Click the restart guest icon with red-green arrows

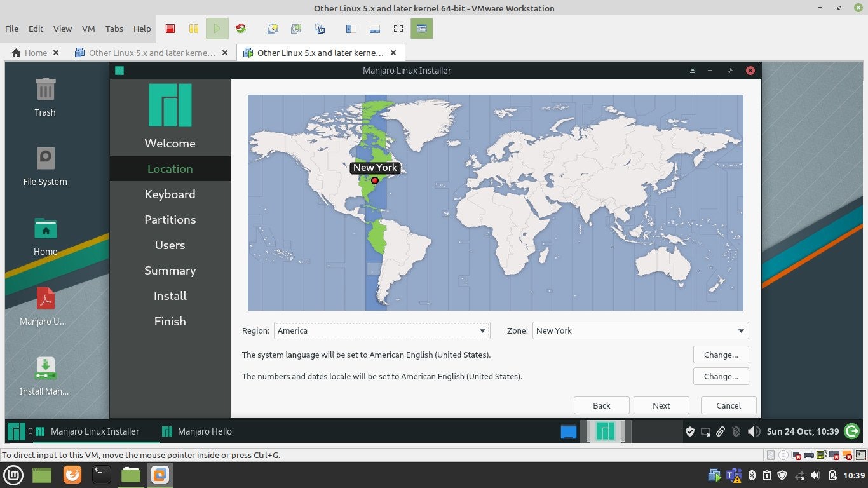click(x=241, y=29)
